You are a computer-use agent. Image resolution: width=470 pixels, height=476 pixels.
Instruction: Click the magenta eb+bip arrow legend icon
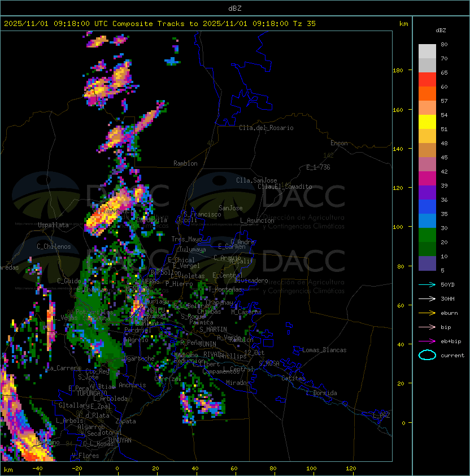(427, 341)
